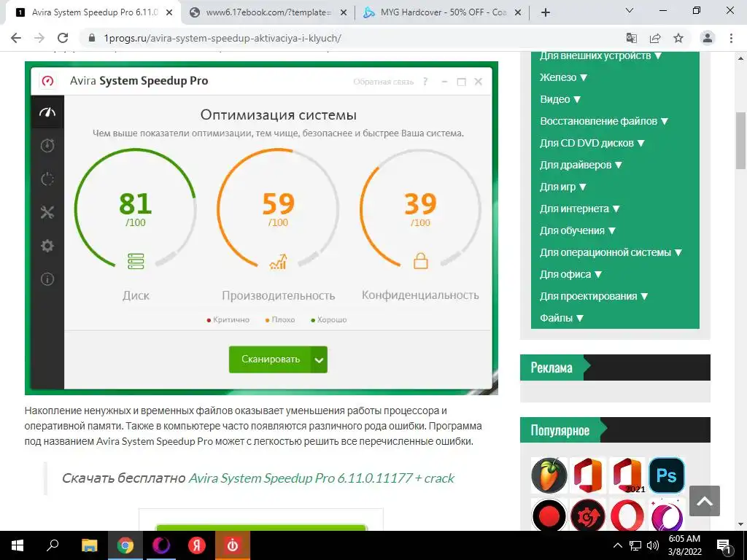Open the Для проектирования menu item
Viewport: 747px width, 560px height.
594,297
